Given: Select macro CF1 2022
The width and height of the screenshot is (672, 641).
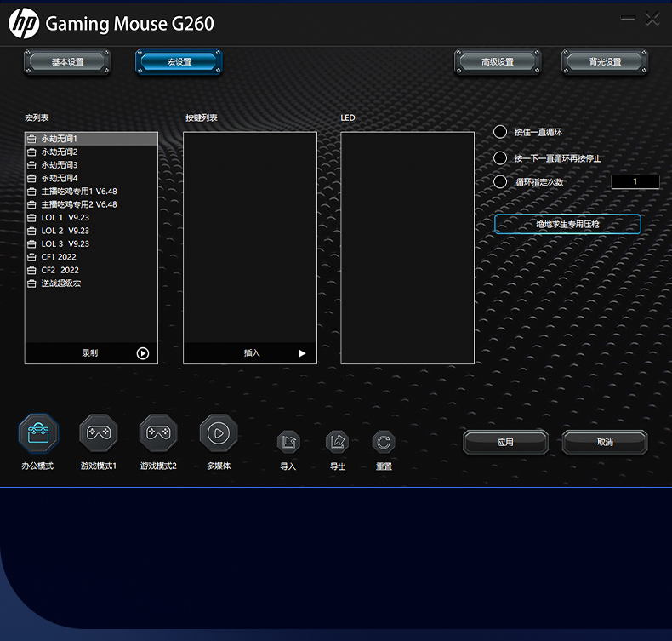Looking at the screenshot, I should coord(91,257).
